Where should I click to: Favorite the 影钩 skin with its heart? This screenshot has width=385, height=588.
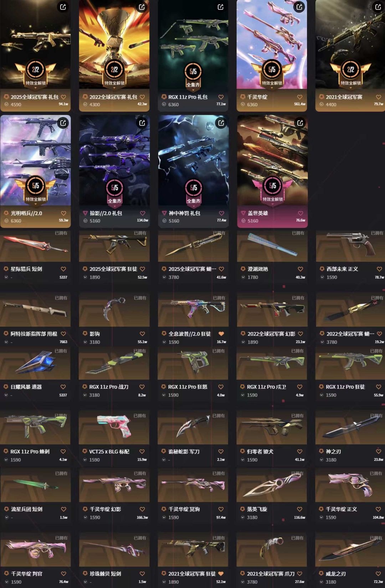[x=142, y=334]
